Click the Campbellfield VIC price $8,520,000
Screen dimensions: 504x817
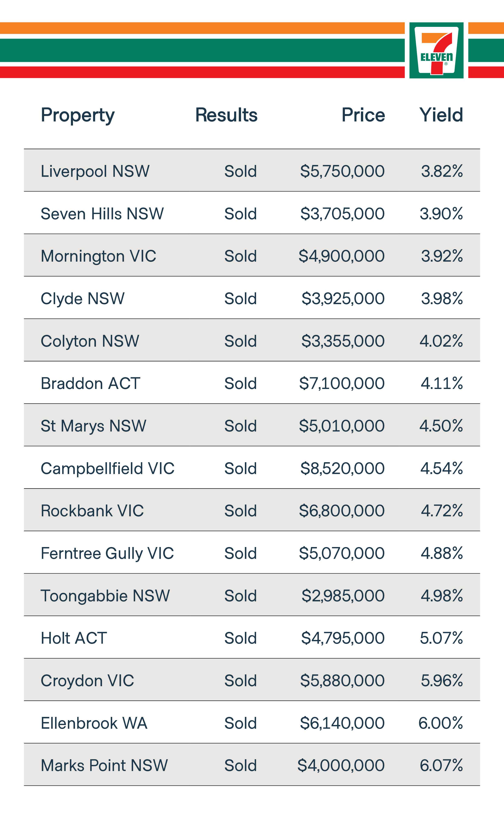pos(342,468)
